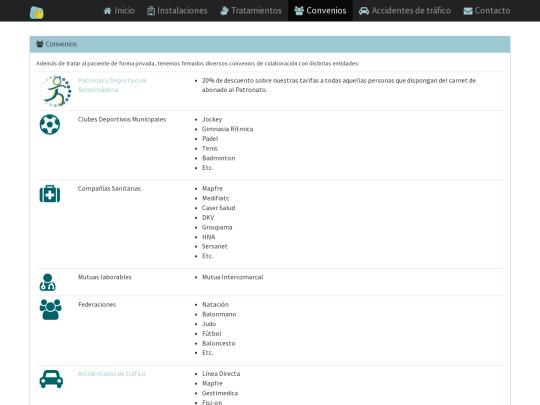Click the Judo list item
Image resolution: width=540 pixels, height=405 pixels.
pos(209,324)
